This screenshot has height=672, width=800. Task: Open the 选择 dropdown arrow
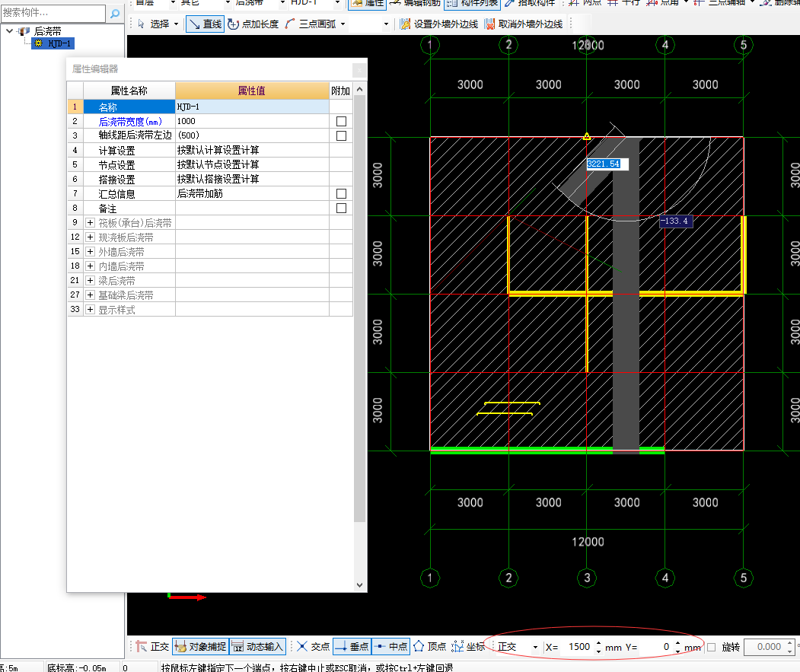point(177,24)
